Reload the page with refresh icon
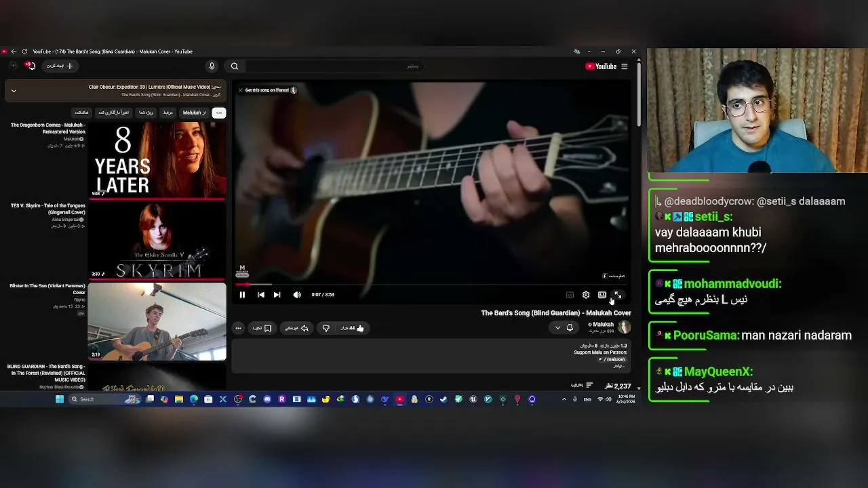The height and width of the screenshot is (488, 868). coord(24,52)
